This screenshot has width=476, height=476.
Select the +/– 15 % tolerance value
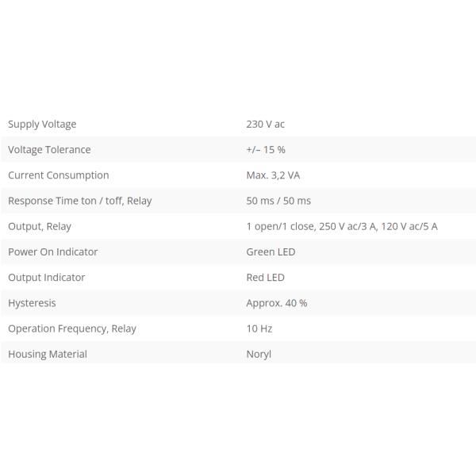pyautogui.click(x=266, y=149)
